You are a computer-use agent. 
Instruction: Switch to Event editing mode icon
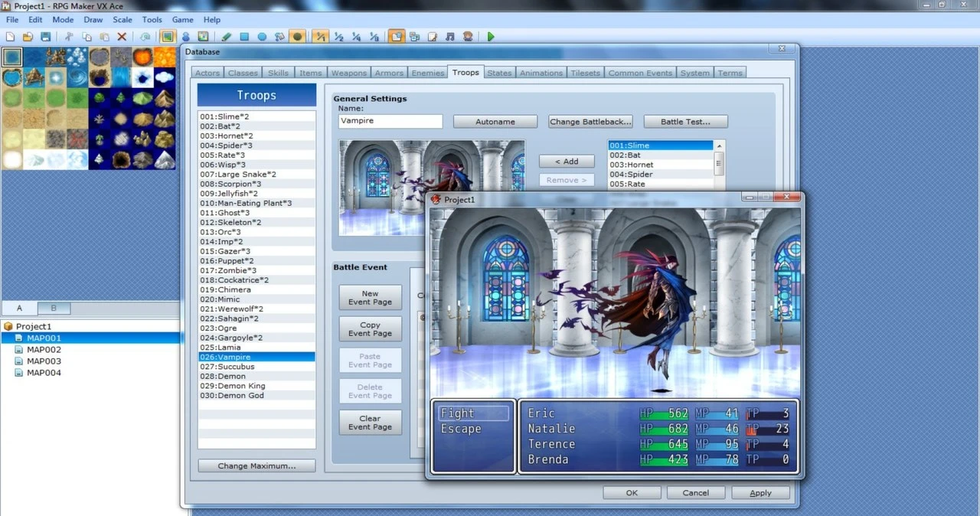pyautogui.click(x=185, y=36)
